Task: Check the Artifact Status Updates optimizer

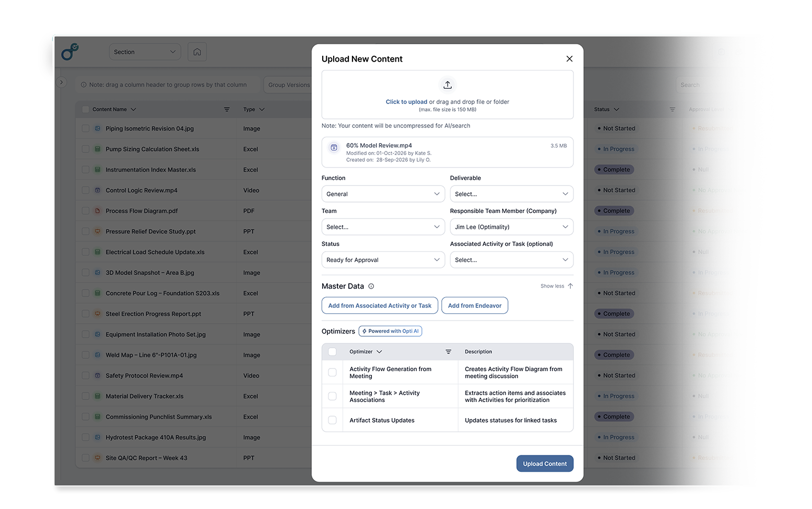Action: coord(332,420)
